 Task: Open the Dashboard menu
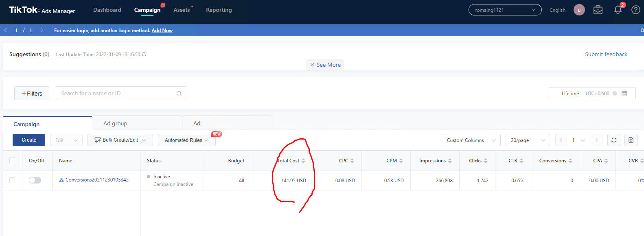107,10
